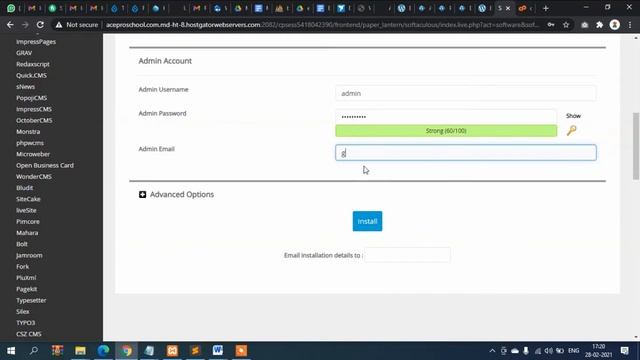
Task: Open GRAV in the script list
Action: point(24,53)
